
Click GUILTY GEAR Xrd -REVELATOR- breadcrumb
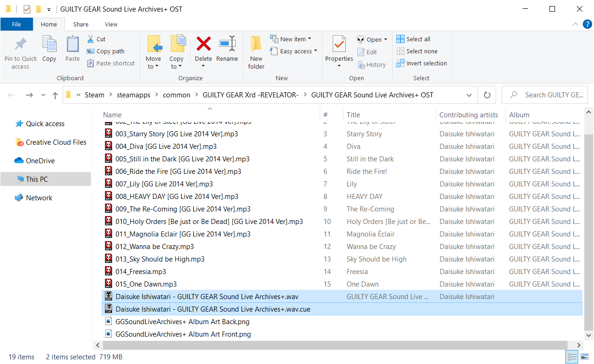[251, 95]
